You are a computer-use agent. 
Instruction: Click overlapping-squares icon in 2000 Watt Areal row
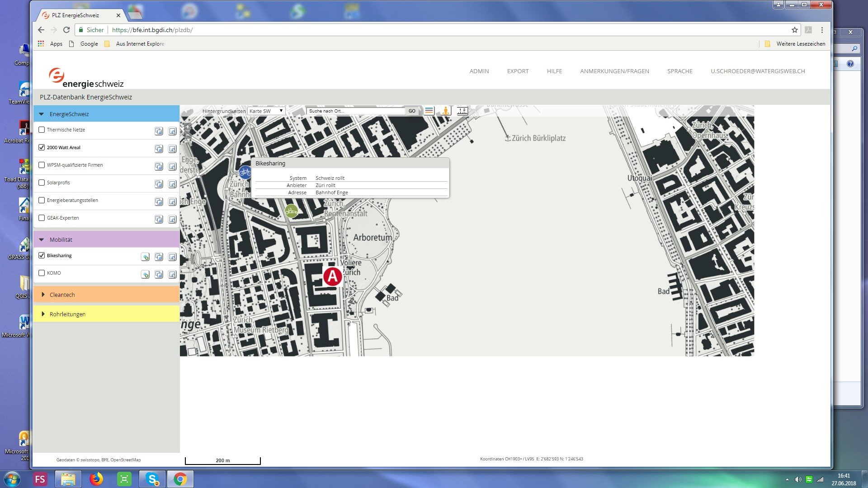click(x=159, y=149)
